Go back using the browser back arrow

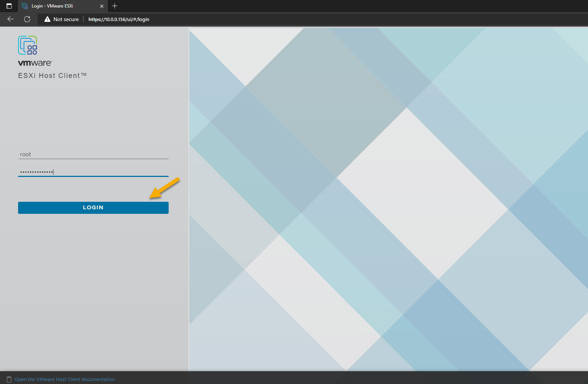11,19
